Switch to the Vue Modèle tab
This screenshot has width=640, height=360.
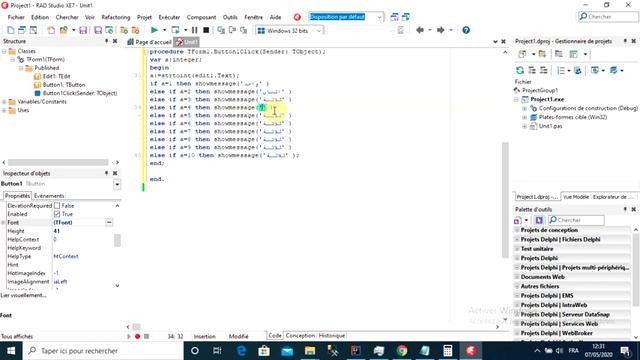pyautogui.click(x=576, y=197)
